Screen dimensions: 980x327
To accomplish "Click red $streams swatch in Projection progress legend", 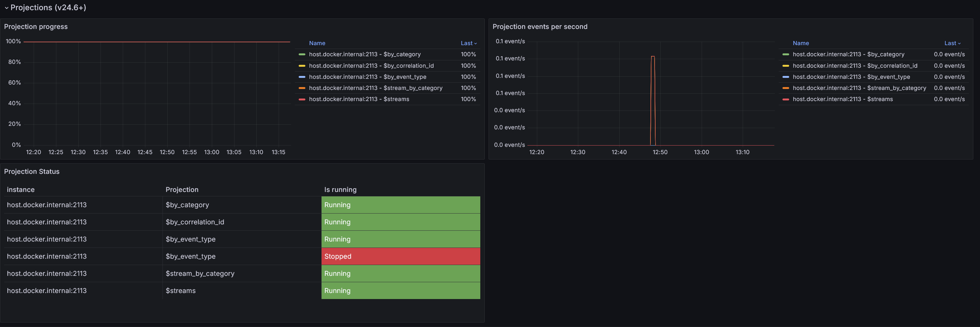I will tap(302, 99).
